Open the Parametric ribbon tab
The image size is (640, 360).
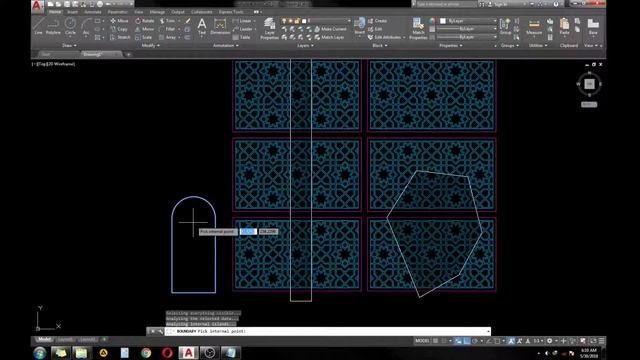point(118,12)
